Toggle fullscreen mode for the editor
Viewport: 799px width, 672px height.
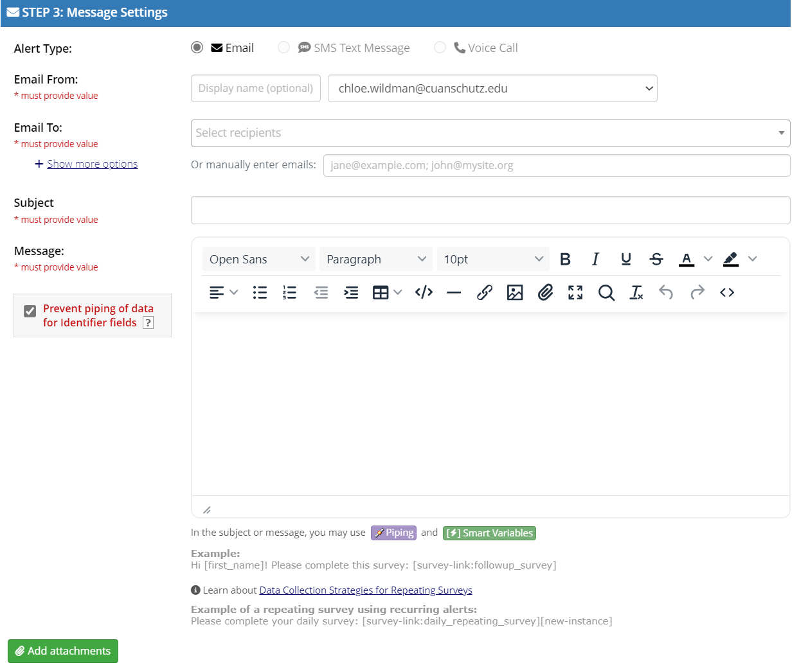point(575,292)
